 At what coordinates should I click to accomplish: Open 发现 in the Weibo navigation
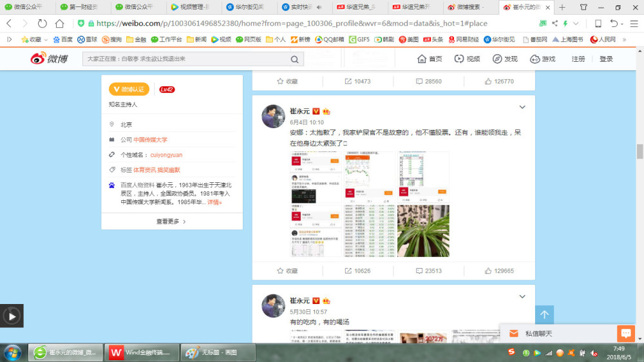(x=505, y=59)
